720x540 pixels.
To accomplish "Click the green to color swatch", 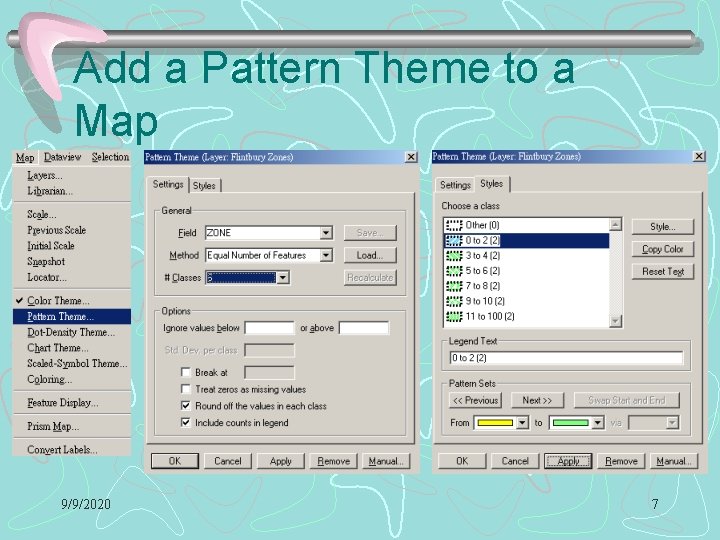I will (x=570, y=422).
